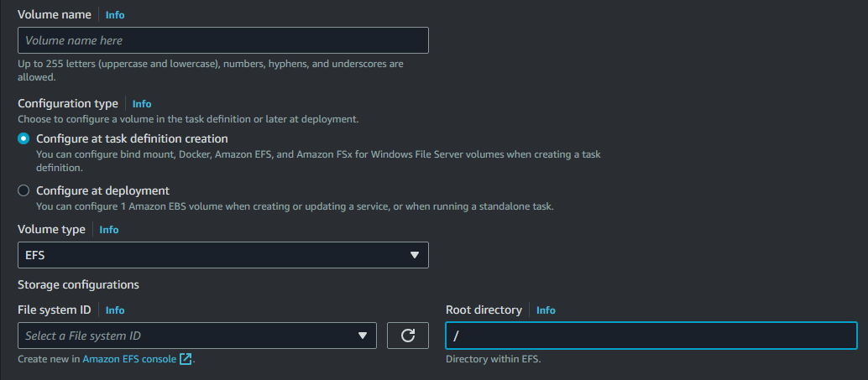The image size is (868, 380).
Task: Select the Configure at deployment radio button
Action: coord(24,190)
